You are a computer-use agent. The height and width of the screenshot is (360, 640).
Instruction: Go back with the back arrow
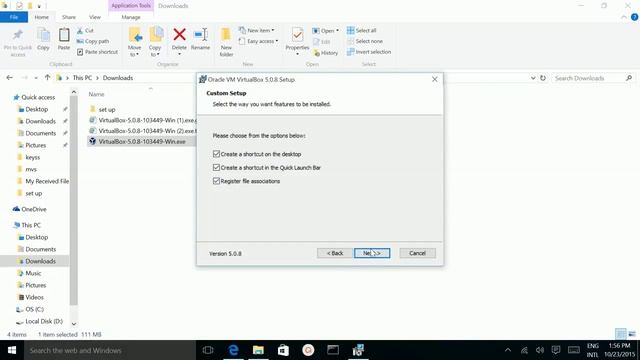coord(9,78)
